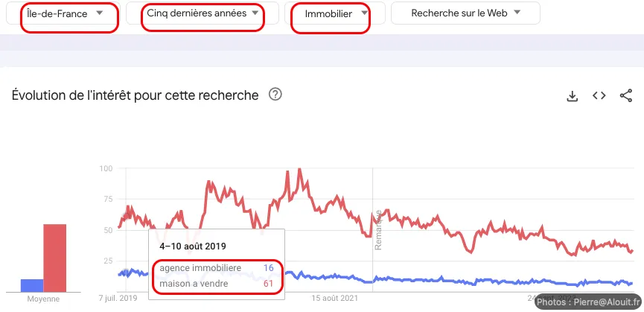Click the red line peak at 100
Image resolution: width=644 pixels, height=312 pixels.
pyautogui.click(x=299, y=169)
